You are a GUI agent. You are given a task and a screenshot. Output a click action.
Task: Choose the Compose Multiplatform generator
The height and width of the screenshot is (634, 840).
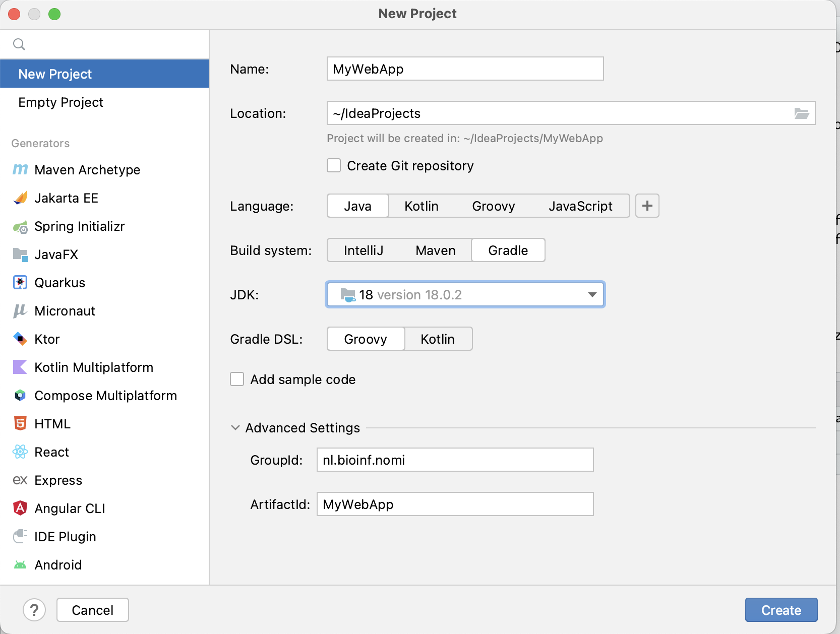[104, 396]
